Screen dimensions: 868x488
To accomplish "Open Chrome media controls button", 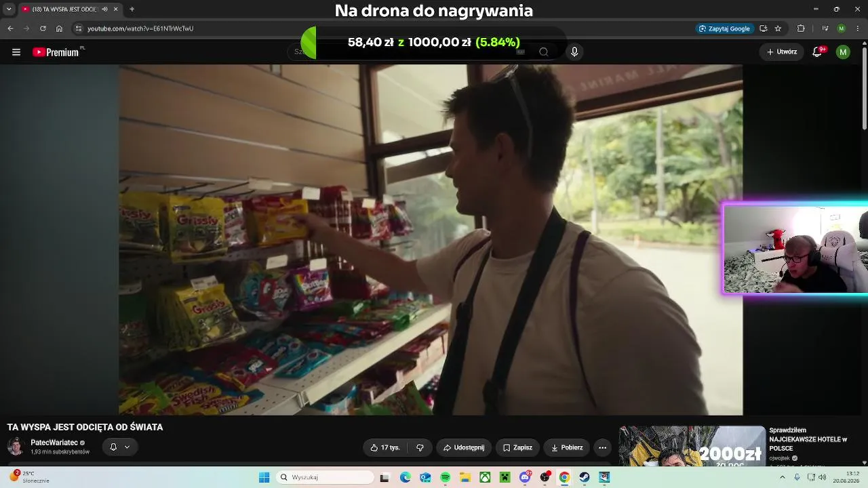I will (825, 28).
